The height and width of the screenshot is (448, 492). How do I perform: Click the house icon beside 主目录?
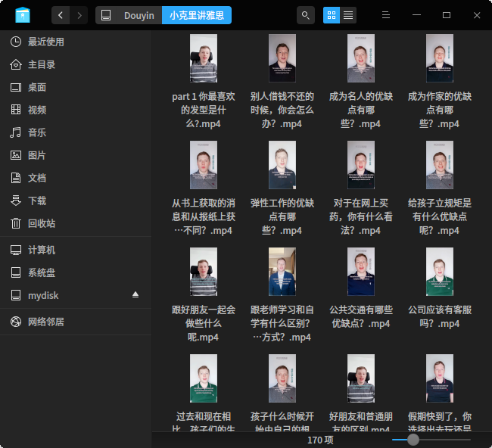pos(16,64)
